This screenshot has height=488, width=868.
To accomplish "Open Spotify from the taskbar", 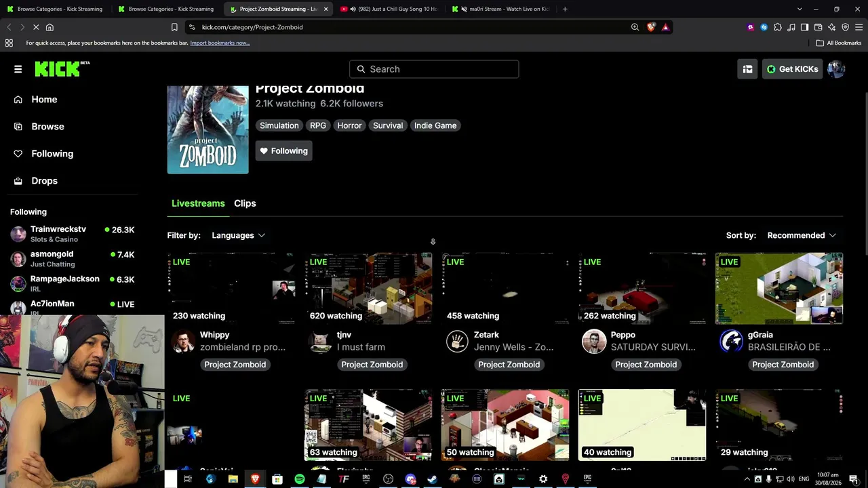I will [300, 479].
